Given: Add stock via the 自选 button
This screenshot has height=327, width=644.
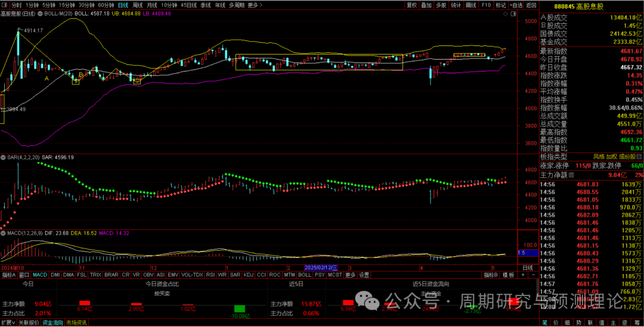Looking at the screenshot, I should pos(515,5).
